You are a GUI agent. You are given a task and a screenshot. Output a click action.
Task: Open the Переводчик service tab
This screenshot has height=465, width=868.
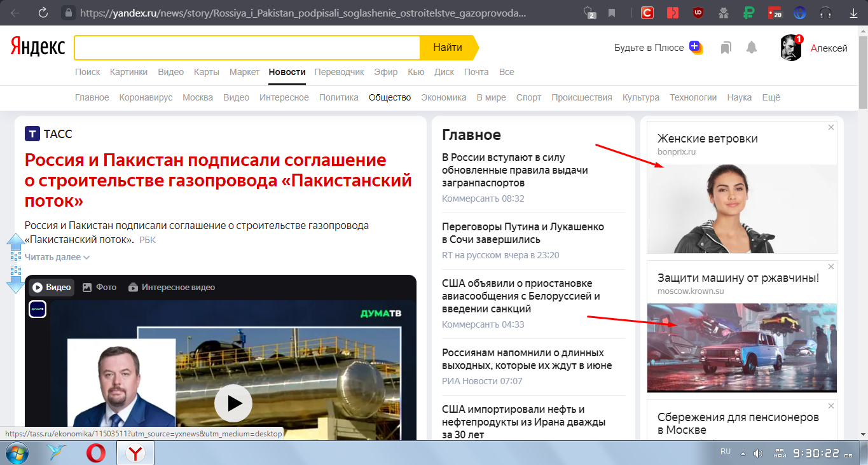coord(340,72)
